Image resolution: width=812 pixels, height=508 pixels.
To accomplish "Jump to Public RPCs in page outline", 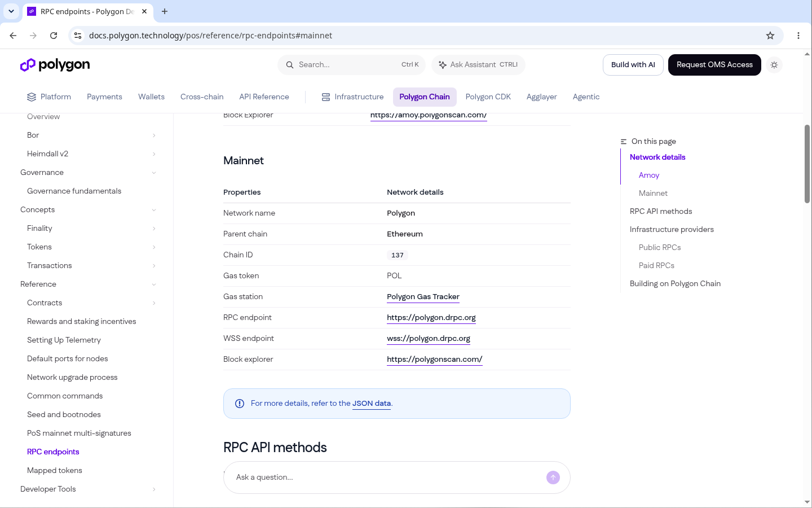I will (660, 247).
